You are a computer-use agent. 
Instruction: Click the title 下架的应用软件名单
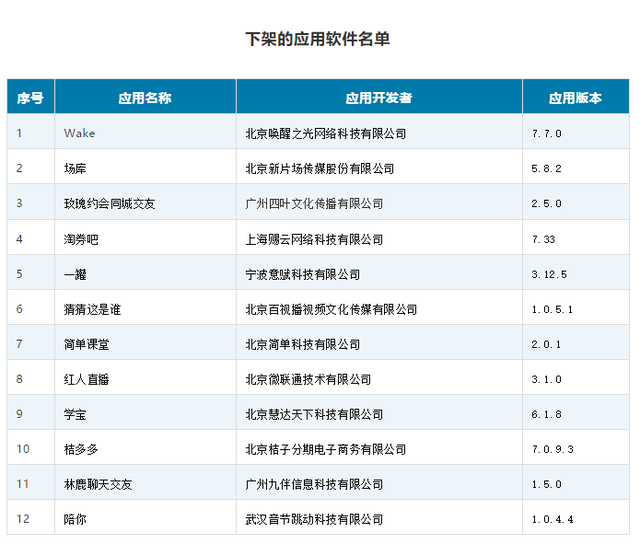point(318,39)
